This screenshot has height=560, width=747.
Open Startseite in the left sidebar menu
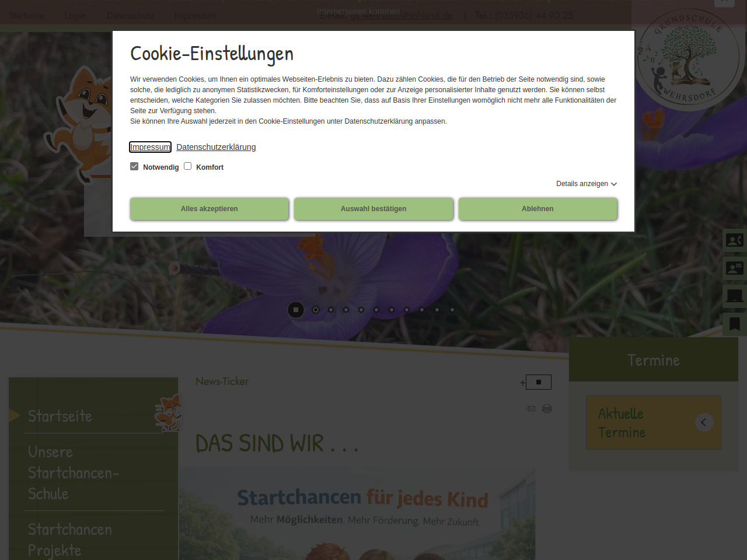60,416
